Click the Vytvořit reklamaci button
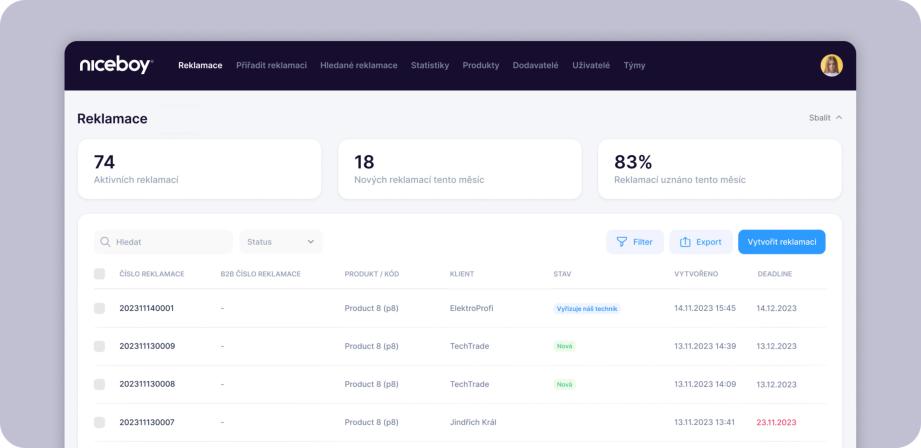 (x=782, y=242)
